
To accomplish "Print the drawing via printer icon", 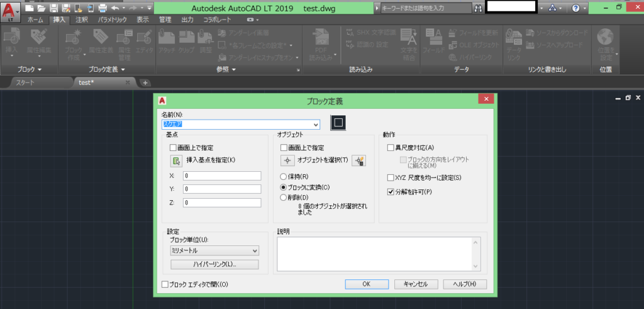I will (x=103, y=8).
